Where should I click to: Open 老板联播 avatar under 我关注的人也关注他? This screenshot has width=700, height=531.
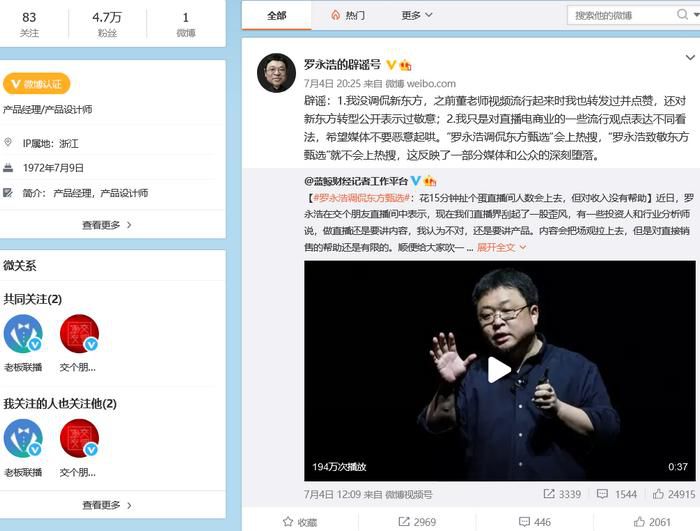[23, 439]
